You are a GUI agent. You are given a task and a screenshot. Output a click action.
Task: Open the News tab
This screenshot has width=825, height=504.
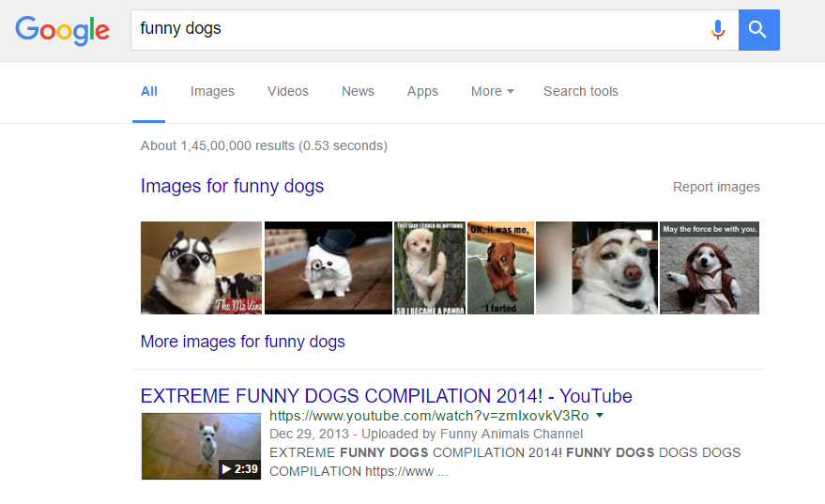pyautogui.click(x=358, y=92)
